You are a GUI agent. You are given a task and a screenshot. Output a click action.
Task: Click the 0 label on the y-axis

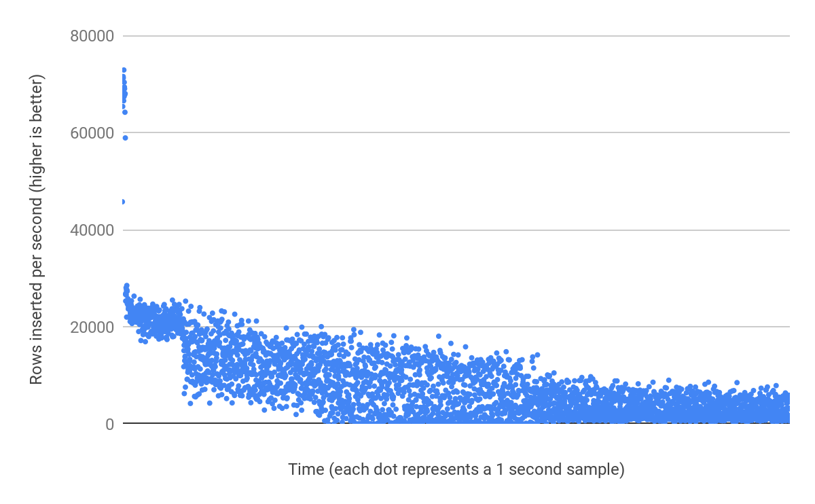pos(109,424)
